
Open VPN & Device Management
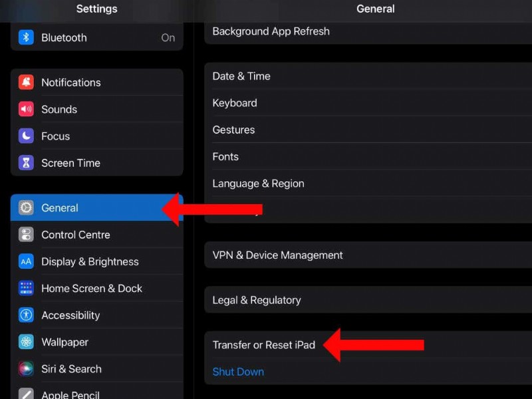click(x=277, y=255)
